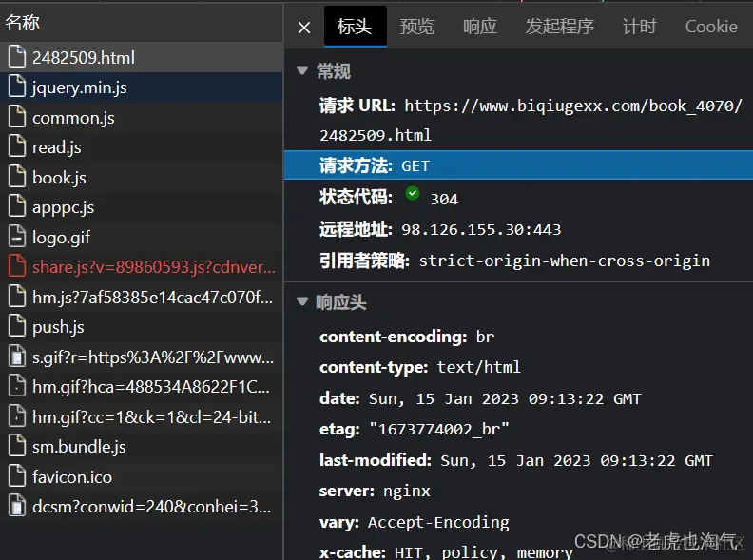Select the hm.gif?cc=1&ck=1 request

(152, 417)
